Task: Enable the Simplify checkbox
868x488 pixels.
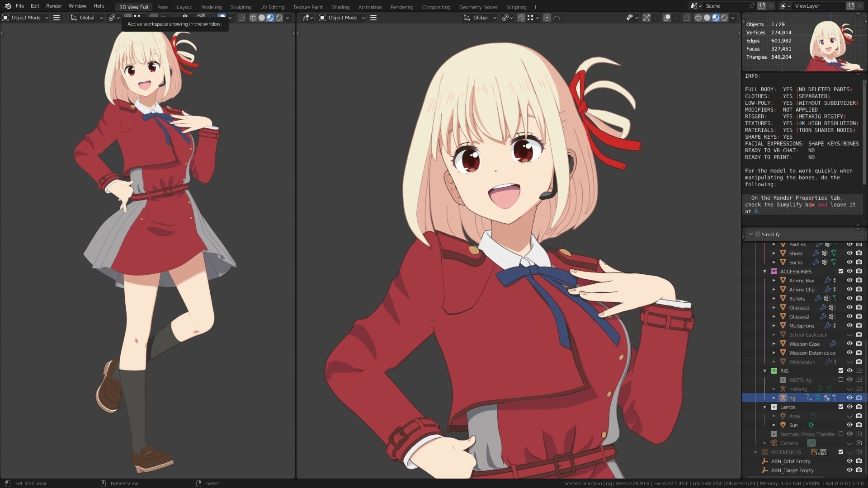Action: click(758, 234)
